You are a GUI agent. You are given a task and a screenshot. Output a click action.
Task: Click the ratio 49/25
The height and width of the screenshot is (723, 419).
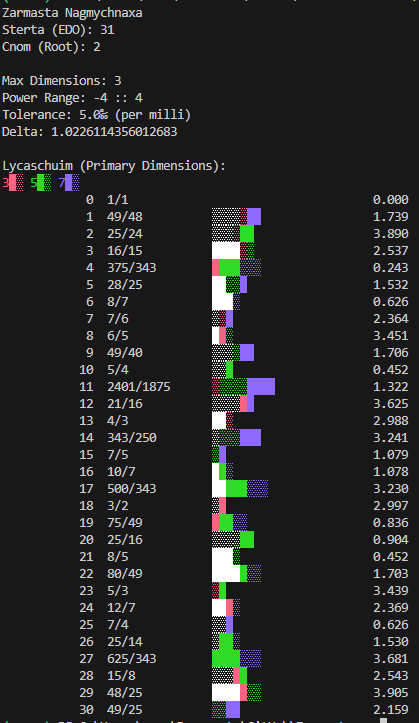(x=124, y=709)
